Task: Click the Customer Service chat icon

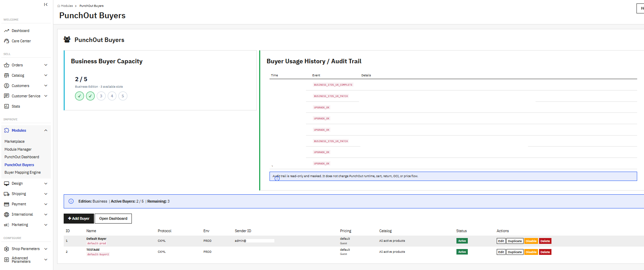Action: 7,96
